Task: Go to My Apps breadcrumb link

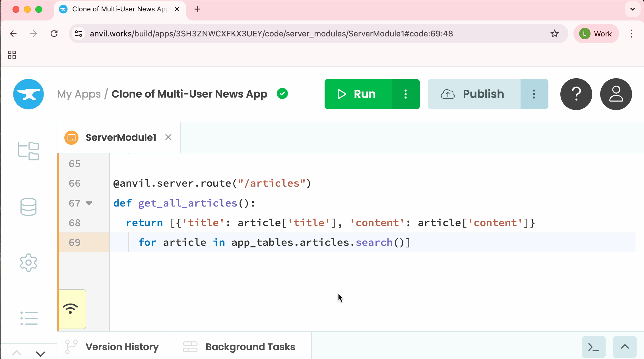Action: 79,94
